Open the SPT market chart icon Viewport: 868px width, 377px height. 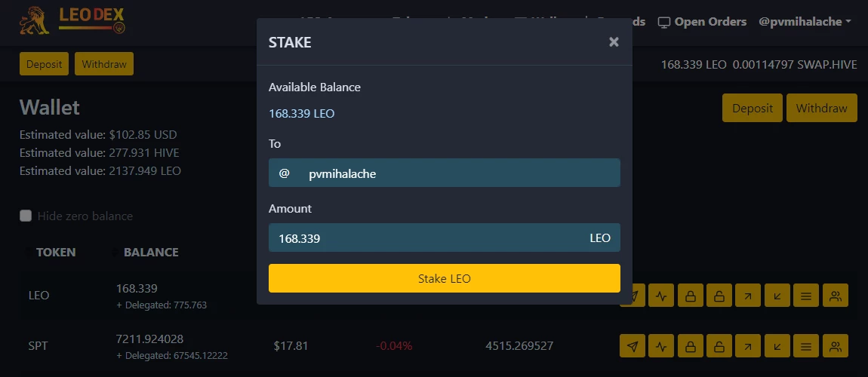coord(661,346)
